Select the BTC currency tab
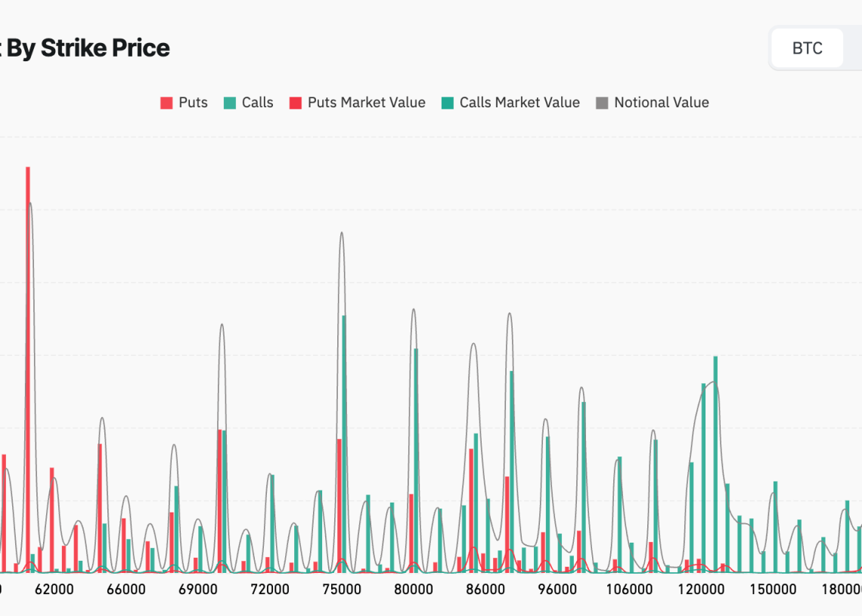 coord(807,49)
